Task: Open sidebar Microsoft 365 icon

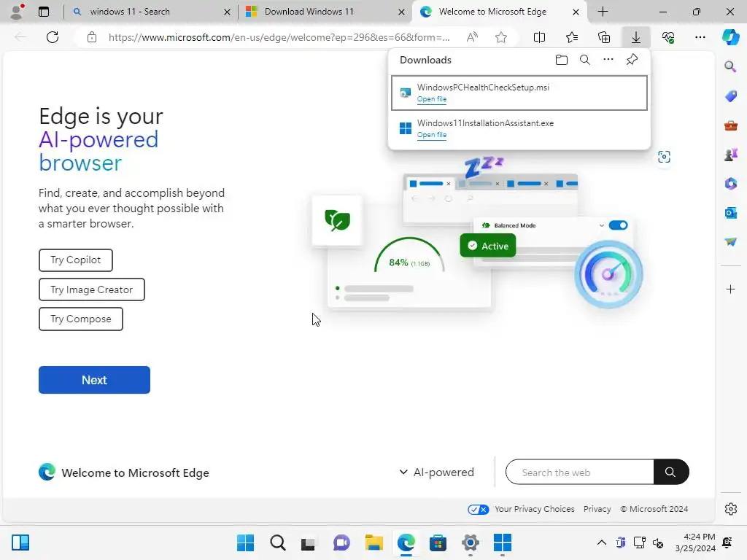Action: tap(730, 183)
